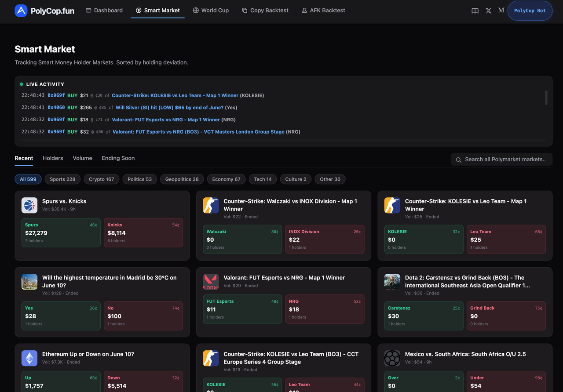Click the South Africa O/U Under $54 box
Image resolution: width=563 pixels, height=392 pixels.
click(x=506, y=381)
